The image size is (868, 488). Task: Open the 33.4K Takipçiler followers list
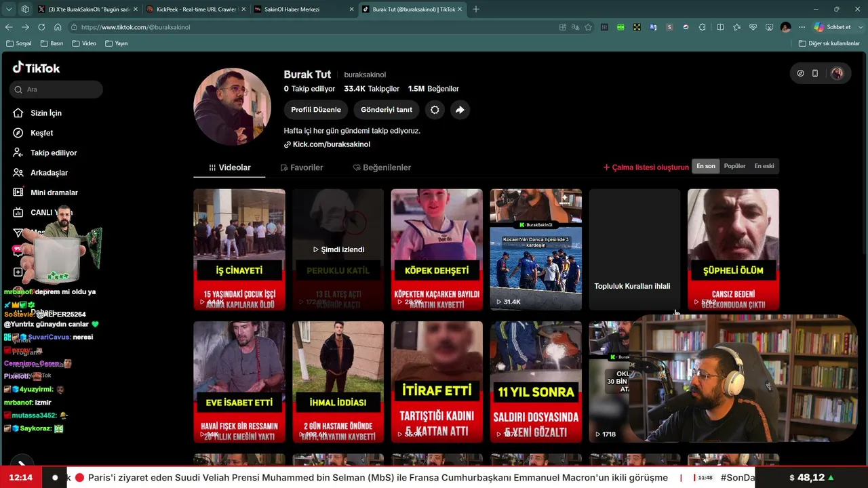372,89
